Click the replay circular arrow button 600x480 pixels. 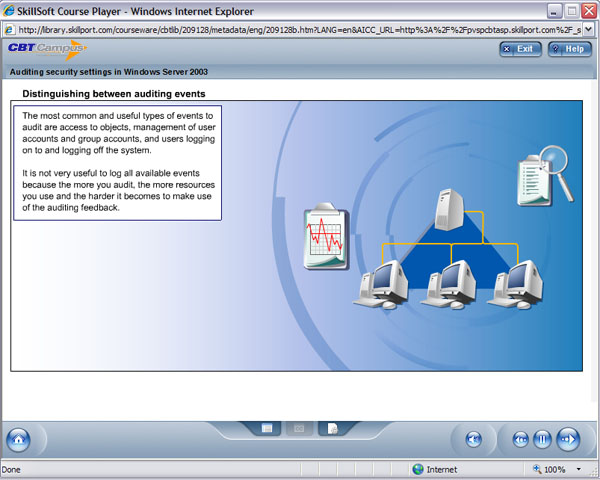point(473,439)
